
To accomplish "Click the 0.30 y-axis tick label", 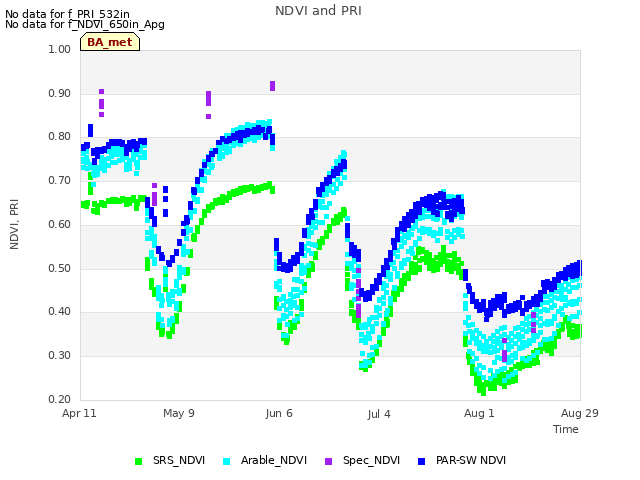I will click(x=60, y=356).
